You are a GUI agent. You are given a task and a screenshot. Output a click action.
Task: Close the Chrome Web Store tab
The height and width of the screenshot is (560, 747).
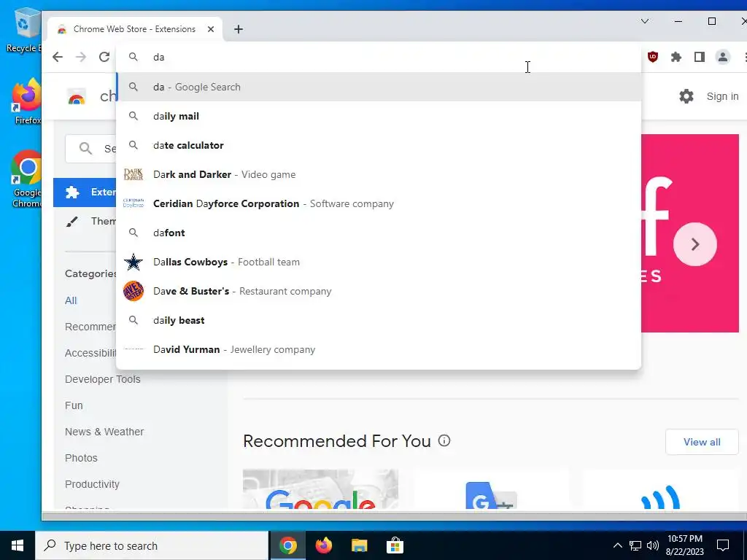pos(211,29)
